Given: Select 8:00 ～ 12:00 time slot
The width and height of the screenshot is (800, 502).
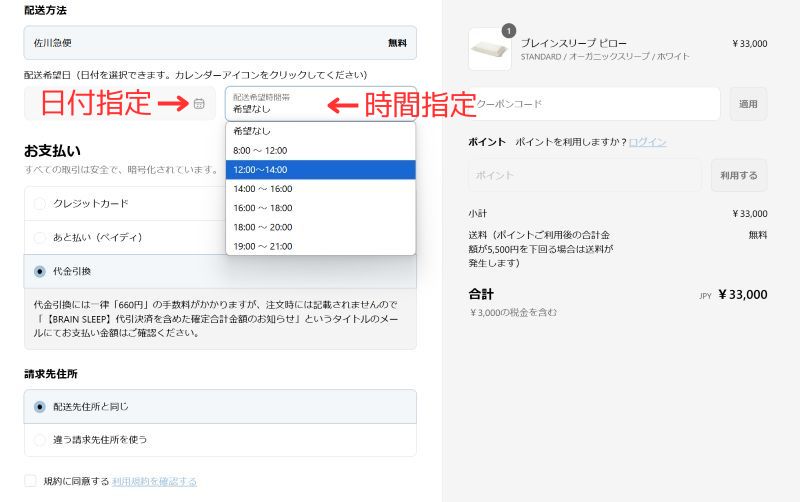Looking at the screenshot, I should point(320,150).
